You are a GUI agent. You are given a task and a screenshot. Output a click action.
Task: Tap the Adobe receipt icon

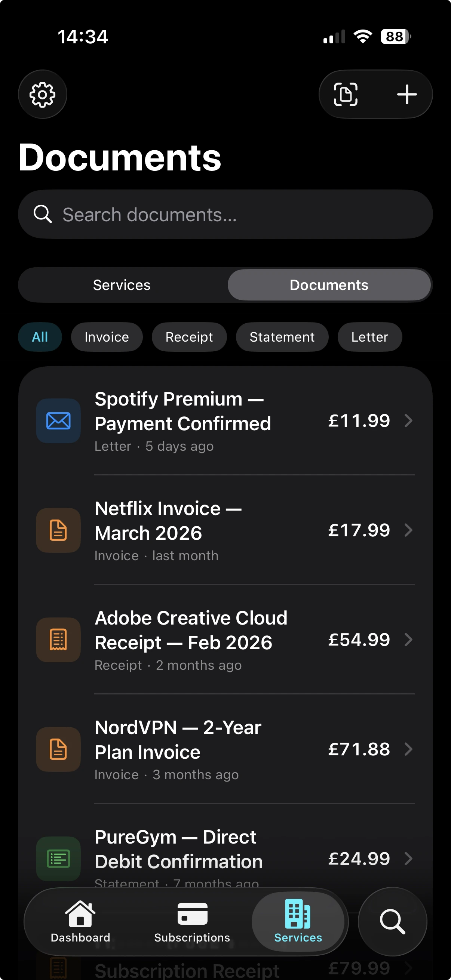(58, 640)
